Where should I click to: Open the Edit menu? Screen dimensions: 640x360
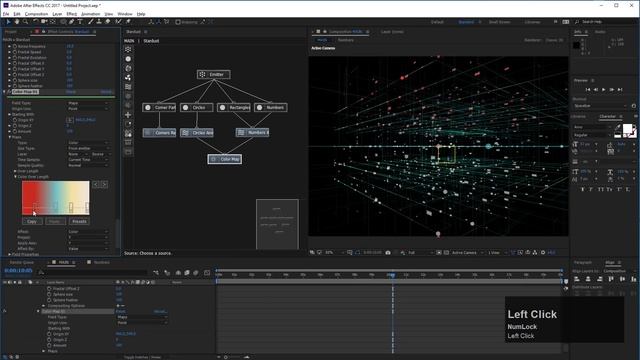click(17, 14)
